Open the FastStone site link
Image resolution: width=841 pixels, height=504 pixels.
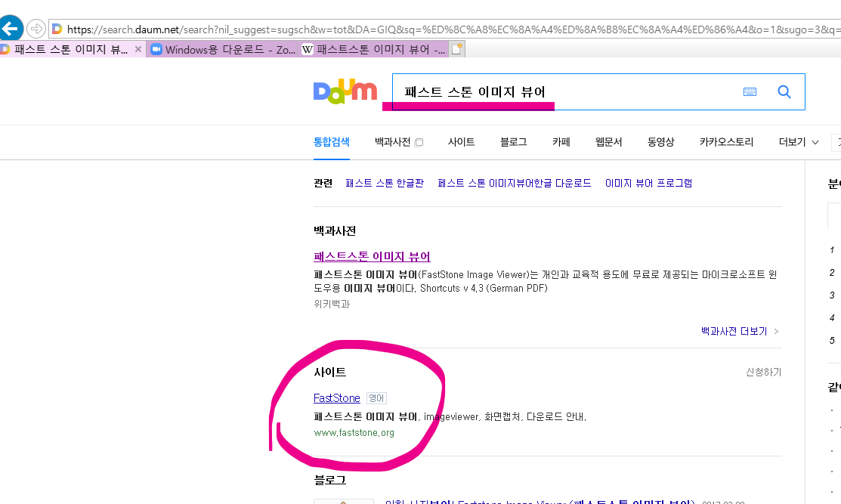[336, 398]
